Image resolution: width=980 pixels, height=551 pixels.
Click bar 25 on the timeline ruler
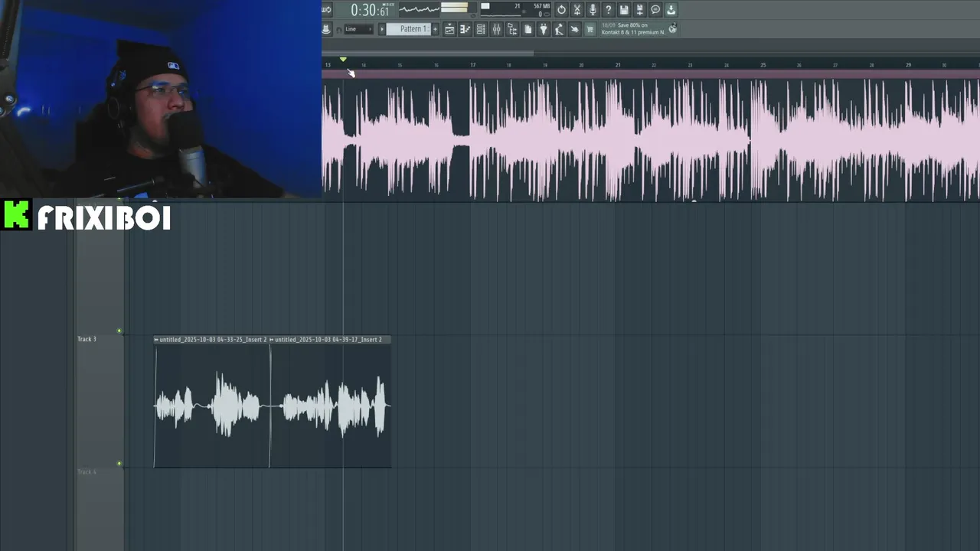763,65
